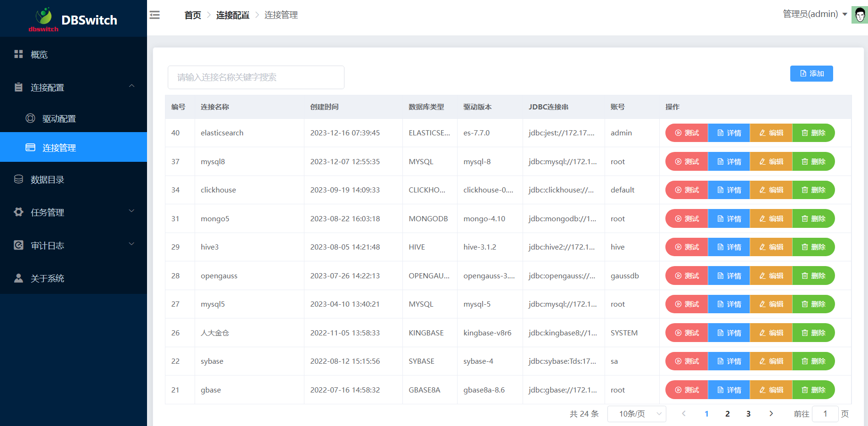
Task: Delete the mysql8 connection
Action: tap(813, 161)
